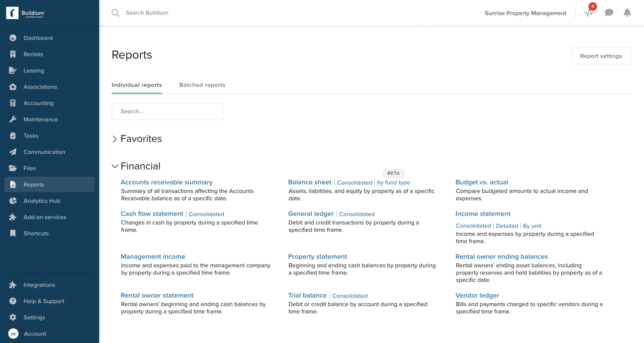Open Rentals via the building icon
This screenshot has height=343, width=644.
pyautogui.click(x=13, y=54)
